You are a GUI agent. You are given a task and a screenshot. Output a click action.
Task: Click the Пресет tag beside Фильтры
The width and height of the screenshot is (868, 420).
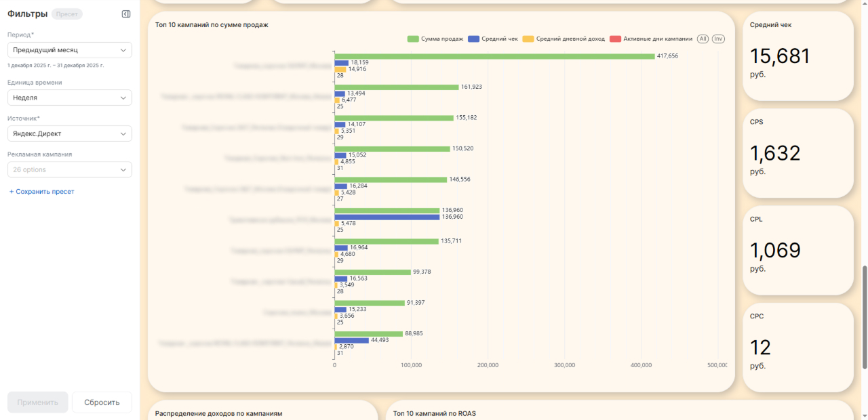click(67, 14)
